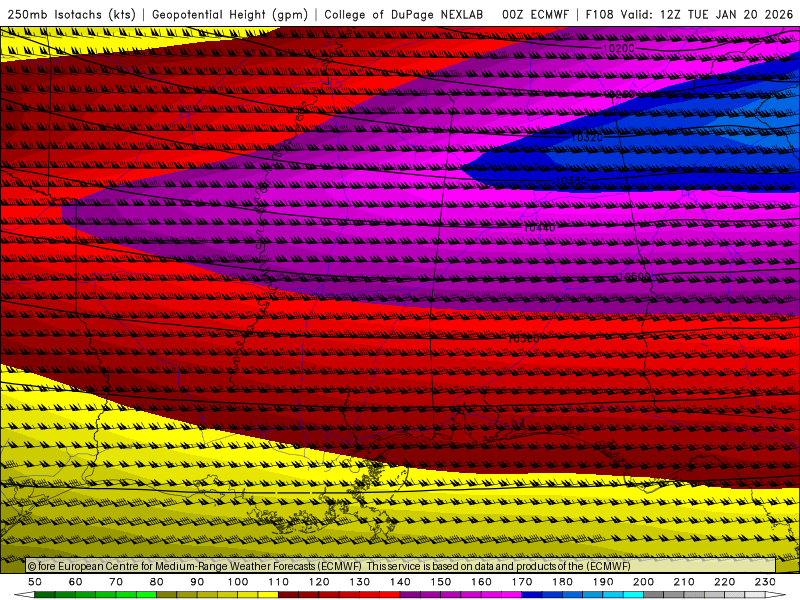Viewport: 800px width, 600px height.
Task: Click the "F108" forecast hour label
Action: 599,14
